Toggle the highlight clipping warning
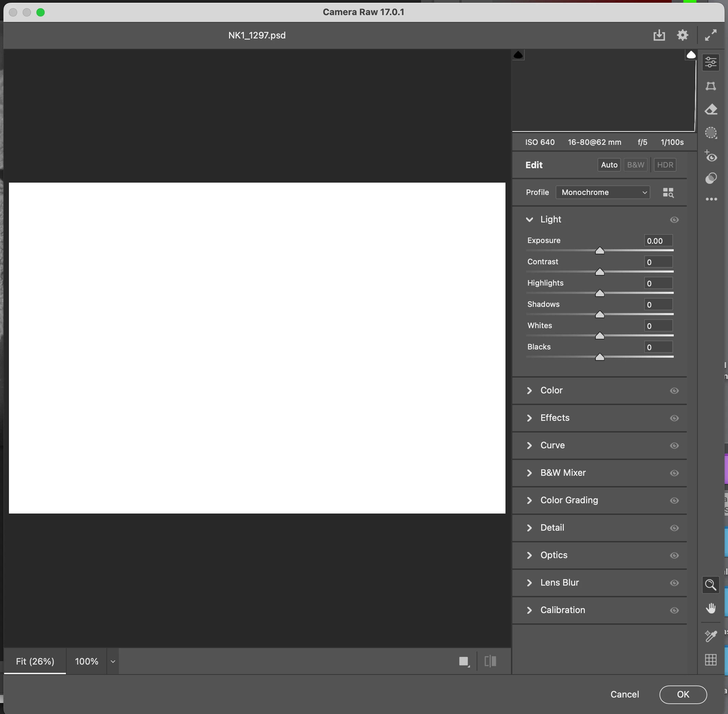728x714 pixels. (691, 55)
